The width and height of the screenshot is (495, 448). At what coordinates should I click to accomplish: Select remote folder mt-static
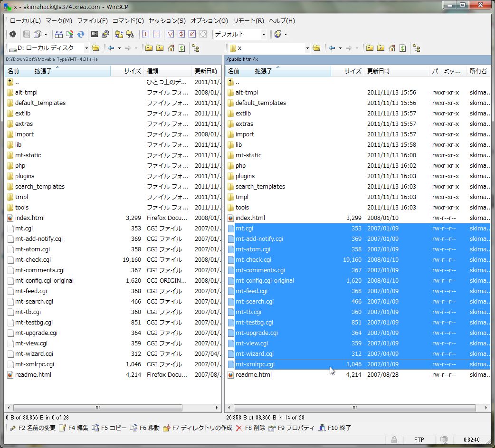tap(248, 155)
